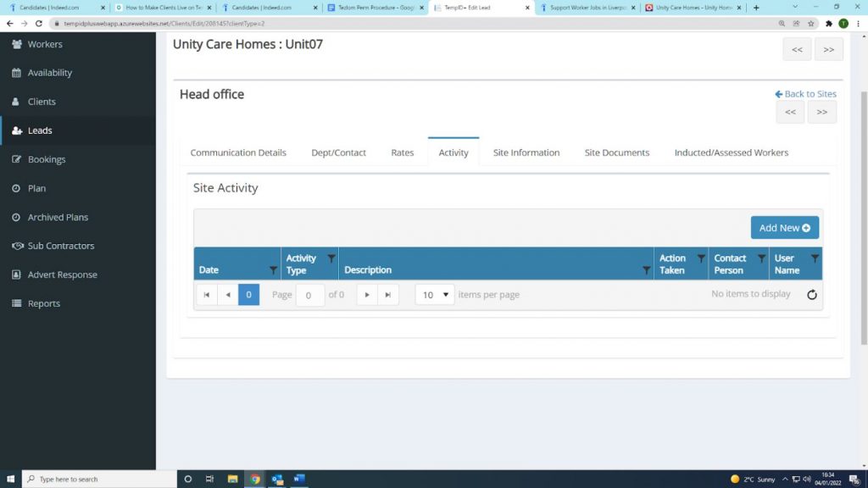
Task: Open the Activity Type column filter
Action: [x=331, y=258]
